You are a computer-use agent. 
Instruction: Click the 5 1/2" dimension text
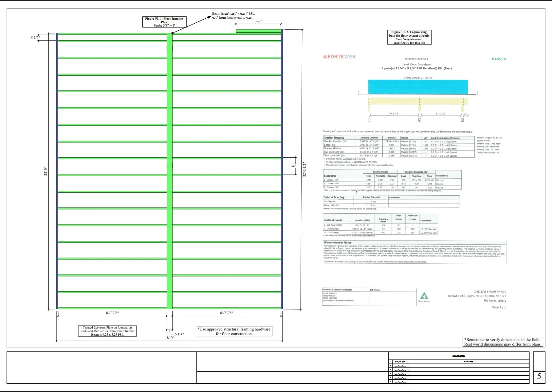[x=35, y=38]
